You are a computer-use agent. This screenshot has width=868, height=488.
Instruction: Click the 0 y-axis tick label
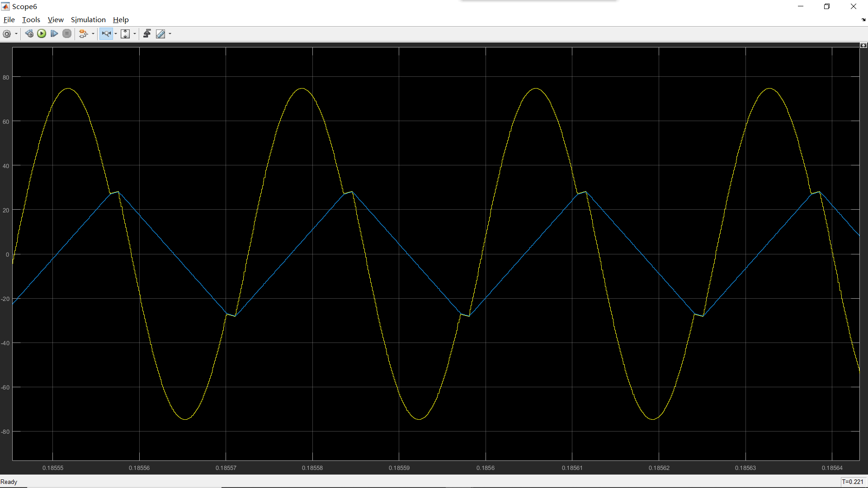pos(7,255)
